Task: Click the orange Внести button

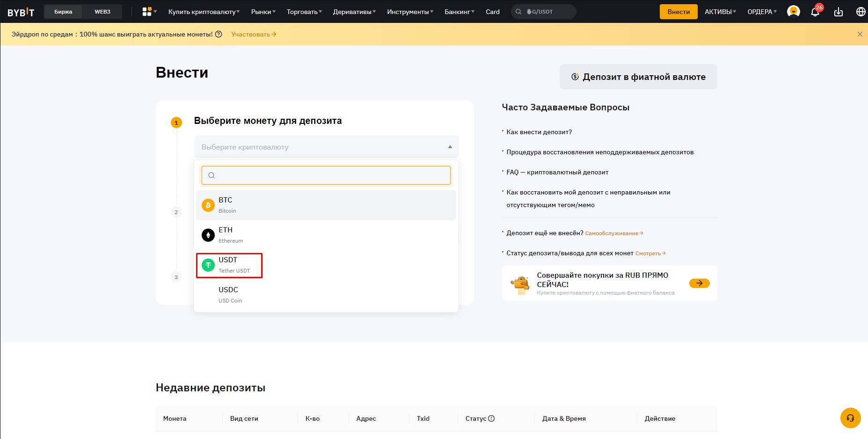Action: [x=678, y=12]
